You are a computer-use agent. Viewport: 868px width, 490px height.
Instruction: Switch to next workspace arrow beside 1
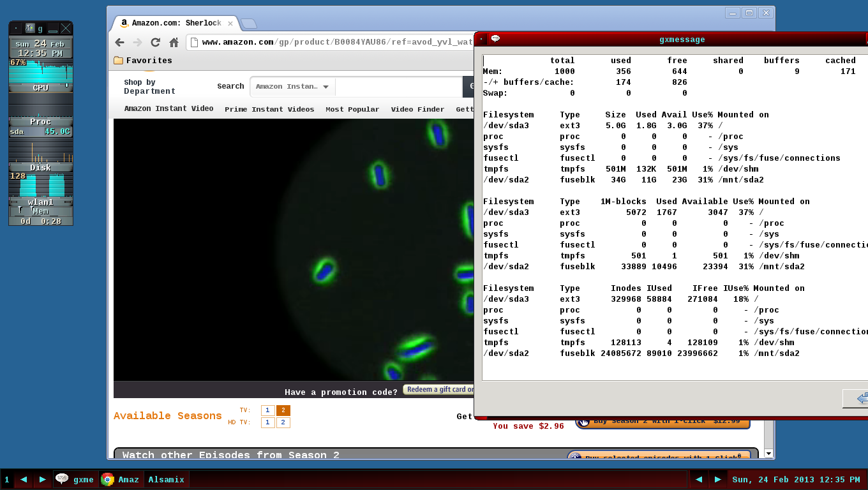click(x=43, y=479)
